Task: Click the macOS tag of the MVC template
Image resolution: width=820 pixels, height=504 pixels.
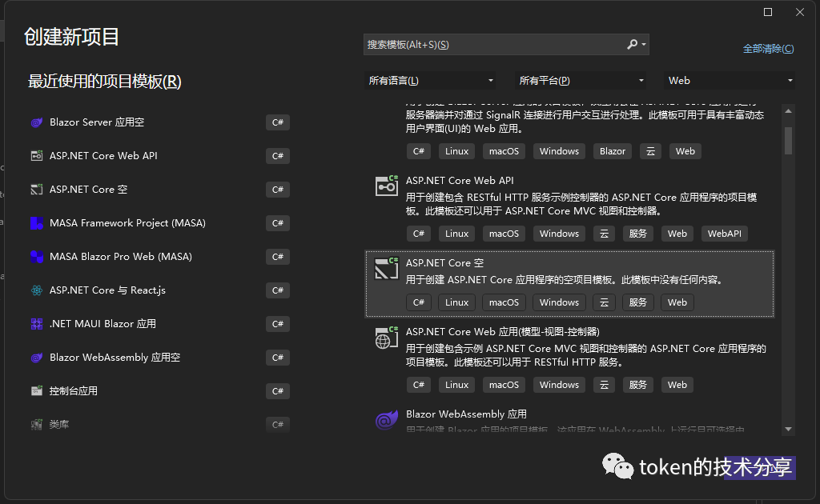Action: point(504,385)
